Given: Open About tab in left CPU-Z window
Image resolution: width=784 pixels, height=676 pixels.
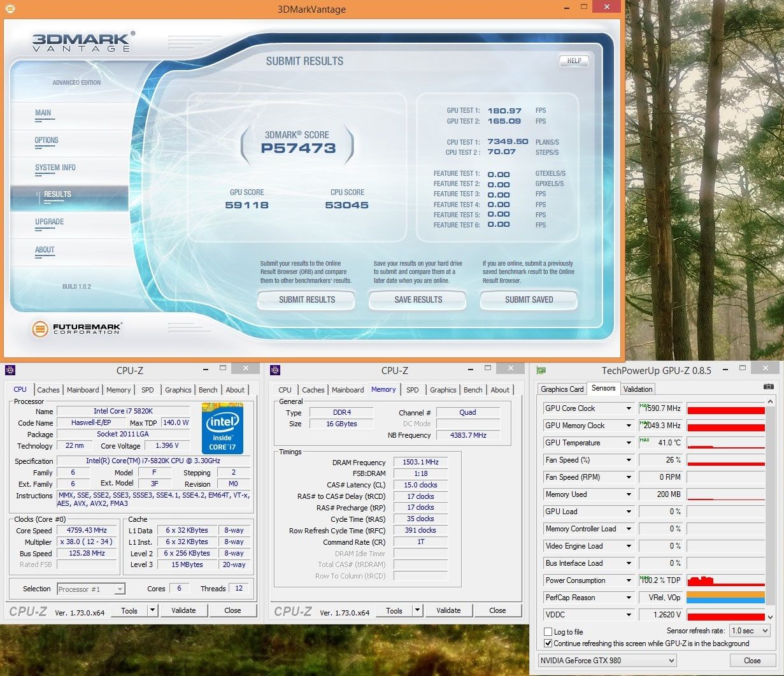Looking at the screenshot, I should tap(235, 390).
